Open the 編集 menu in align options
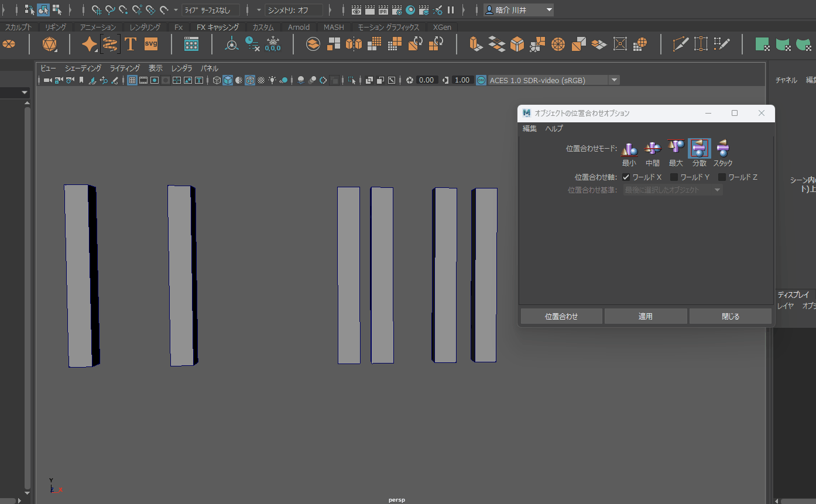This screenshot has width=816, height=504. (529, 129)
